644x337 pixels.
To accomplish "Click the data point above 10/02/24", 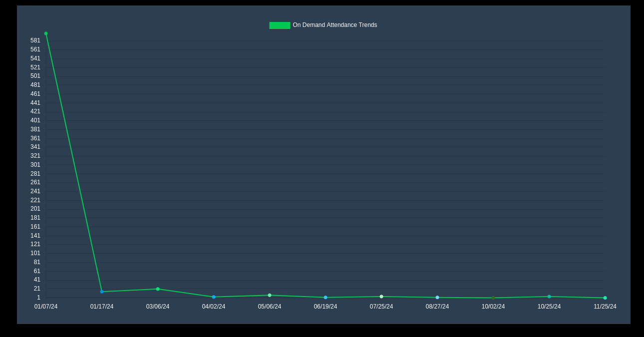I will (x=493, y=298).
